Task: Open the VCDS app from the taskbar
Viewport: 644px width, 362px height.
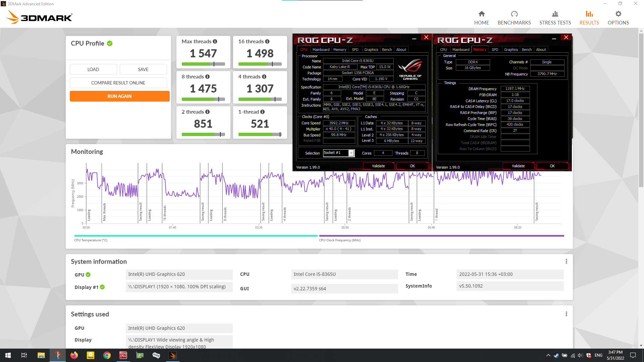Action: (156, 355)
